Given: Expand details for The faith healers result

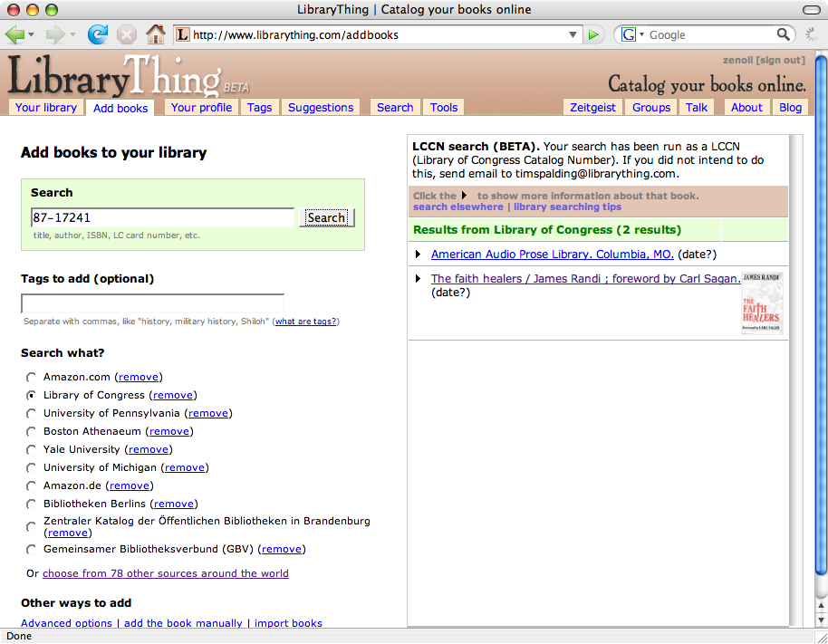Looking at the screenshot, I should 418,279.
